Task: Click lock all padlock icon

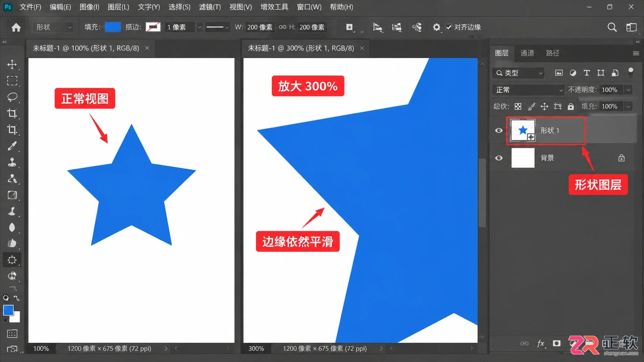Action: tap(571, 106)
